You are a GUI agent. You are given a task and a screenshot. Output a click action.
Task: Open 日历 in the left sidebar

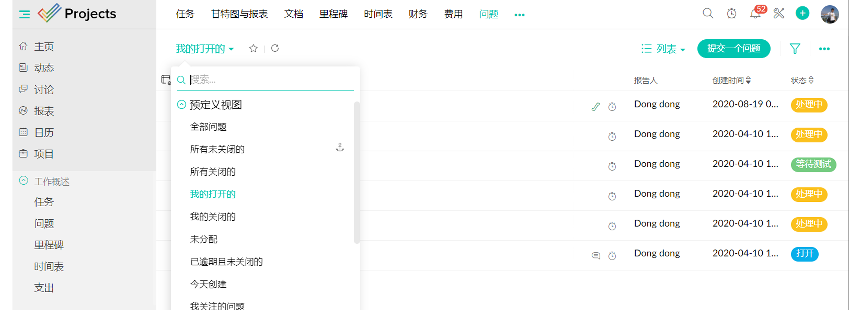[x=44, y=132]
